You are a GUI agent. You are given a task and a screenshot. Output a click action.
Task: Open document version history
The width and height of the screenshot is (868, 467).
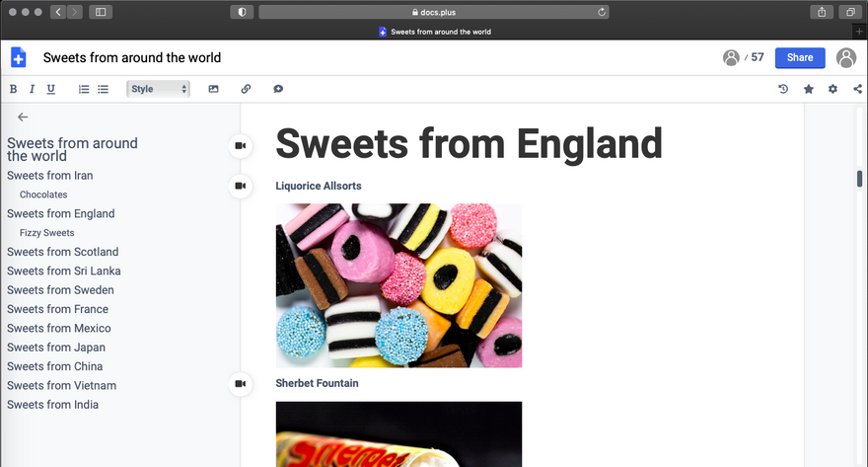pos(783,89)
